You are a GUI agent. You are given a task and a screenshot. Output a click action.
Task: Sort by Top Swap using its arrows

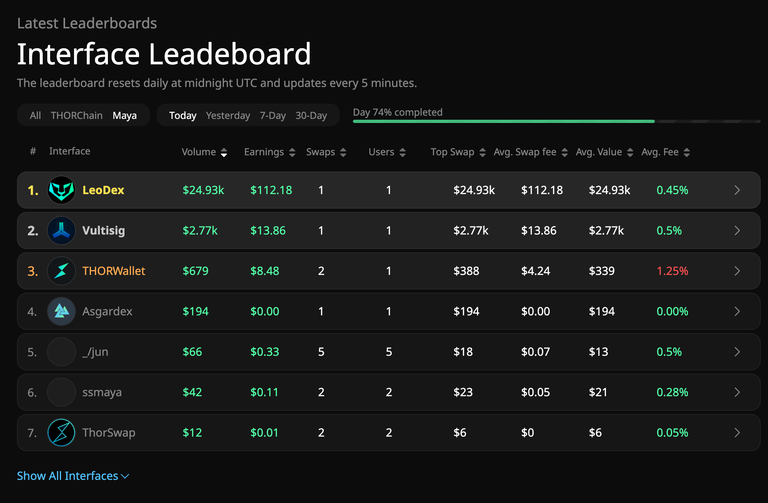click(482, 152)
